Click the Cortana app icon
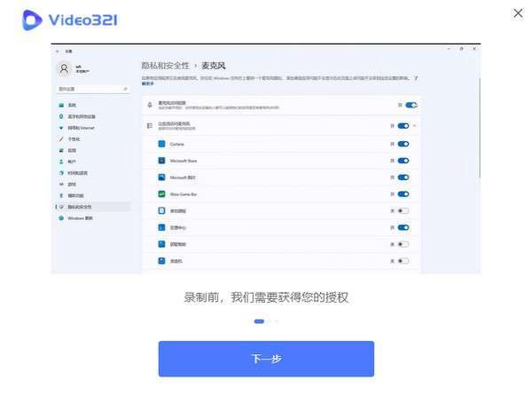This screenshot has height=395, width=532. (x=162, y=144)
